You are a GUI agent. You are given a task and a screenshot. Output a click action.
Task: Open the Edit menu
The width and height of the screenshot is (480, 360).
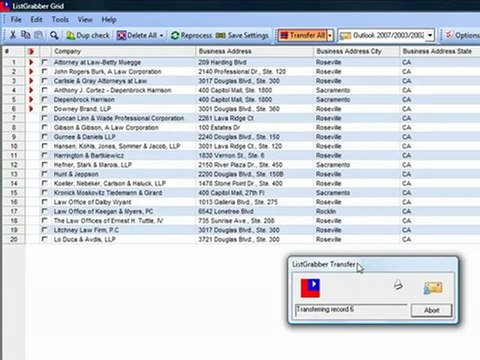(x=36, y=20)
